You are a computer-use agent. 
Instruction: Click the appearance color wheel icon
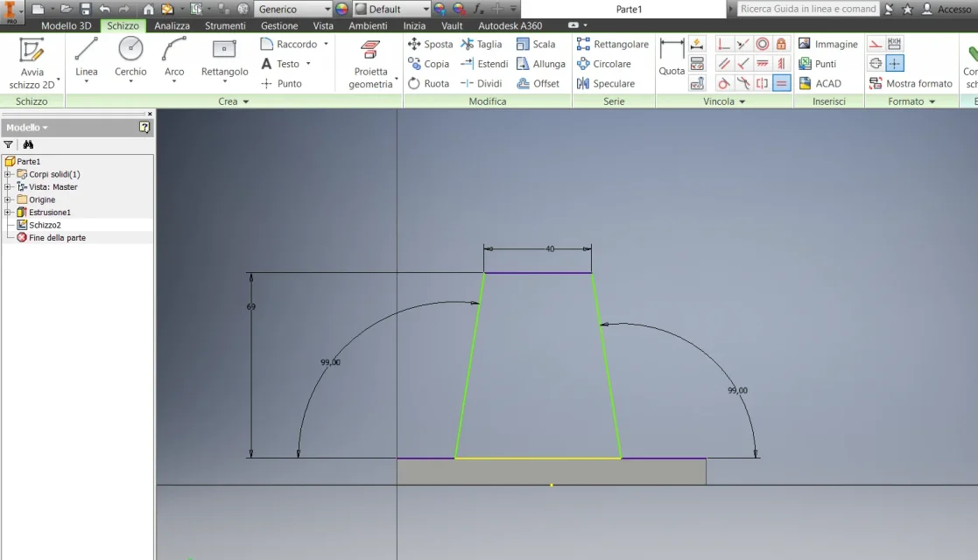pos(341,9)
